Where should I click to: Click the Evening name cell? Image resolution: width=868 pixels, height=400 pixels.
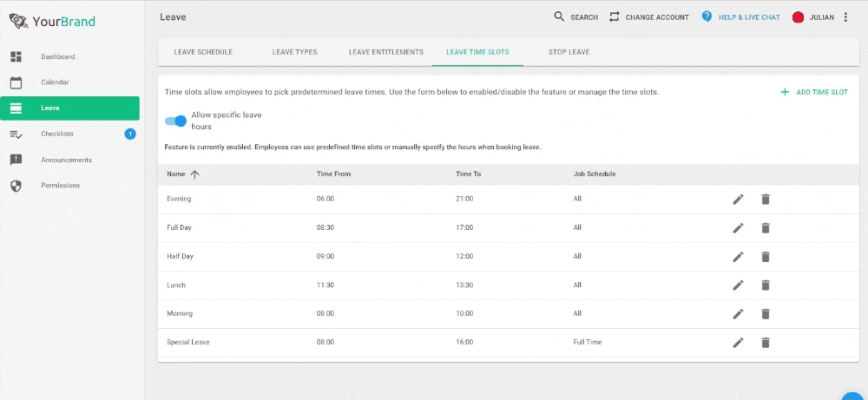coord(179,199)
